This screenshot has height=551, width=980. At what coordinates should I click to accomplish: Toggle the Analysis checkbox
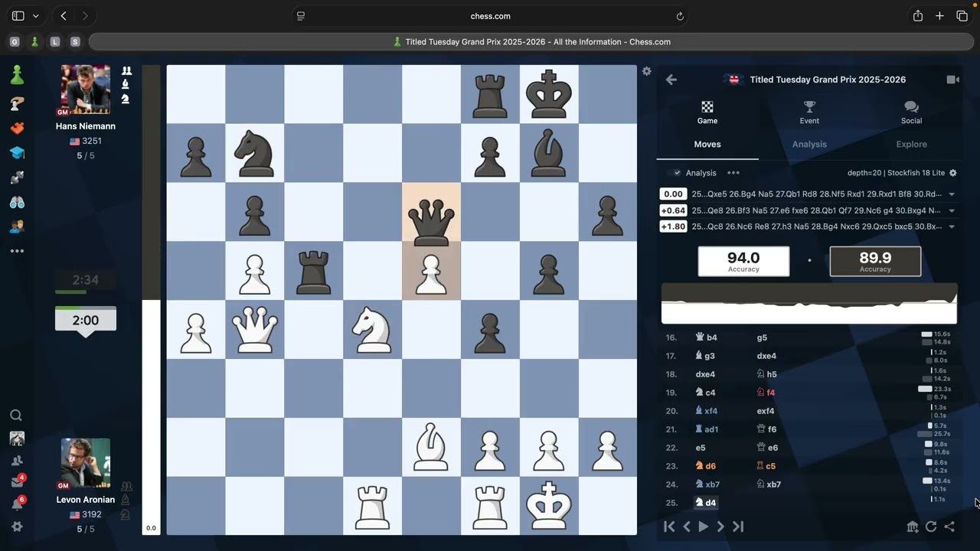coord(675,173)
